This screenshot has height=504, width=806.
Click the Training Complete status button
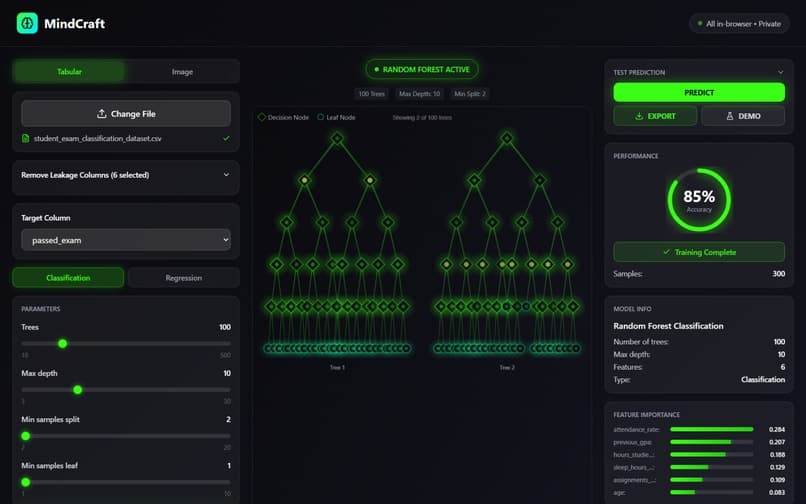pyautogui.click(x=699, y=252)
